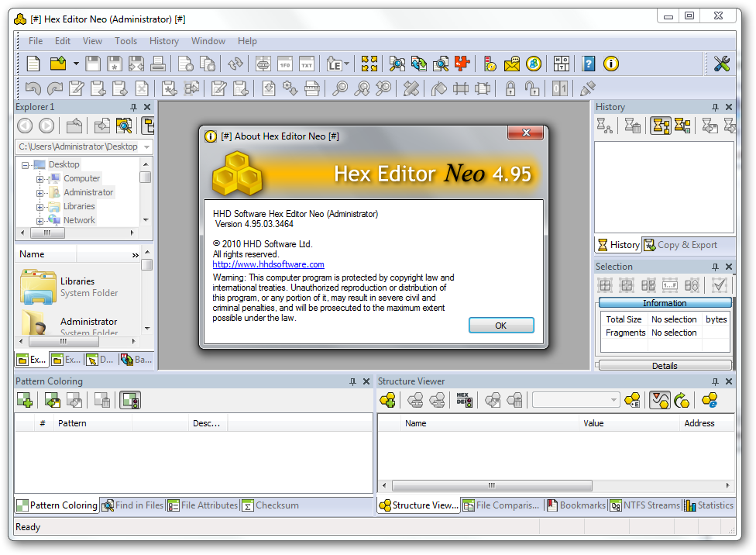Click the TXT file view icon
This screenshot has height=555, width=756.
point(307,64)
